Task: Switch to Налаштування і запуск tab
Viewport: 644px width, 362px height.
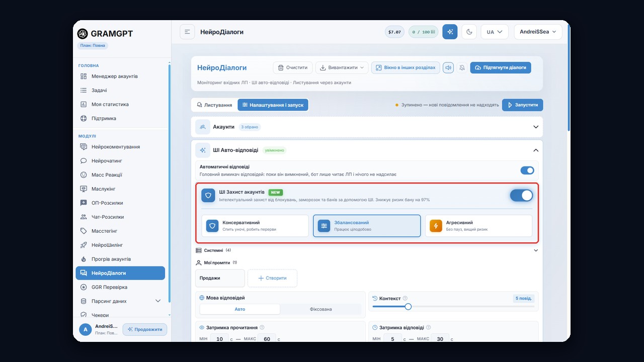Action: (273, 105)
